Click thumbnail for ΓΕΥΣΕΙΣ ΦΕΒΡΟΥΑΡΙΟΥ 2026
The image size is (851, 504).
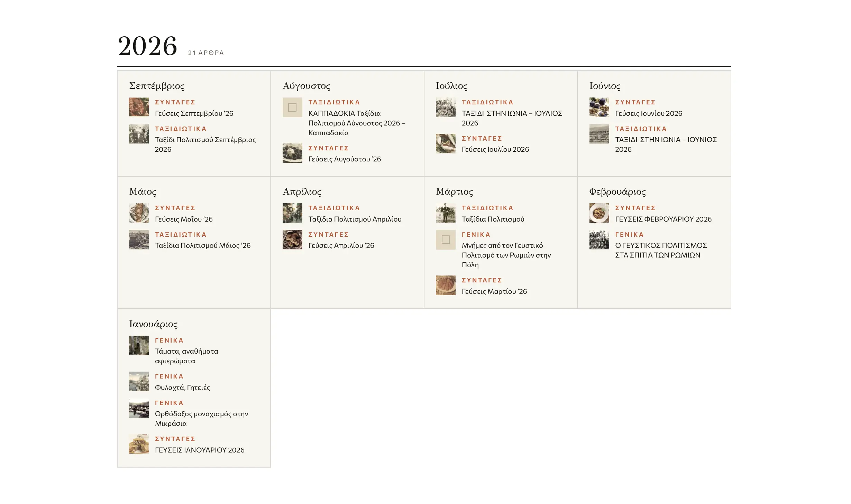coord(599,213)
